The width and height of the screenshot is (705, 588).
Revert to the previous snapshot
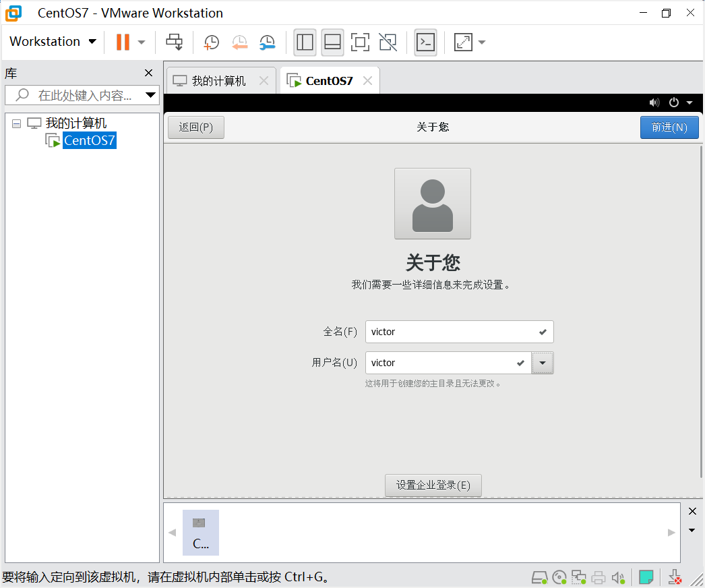[x=240, y=42]
